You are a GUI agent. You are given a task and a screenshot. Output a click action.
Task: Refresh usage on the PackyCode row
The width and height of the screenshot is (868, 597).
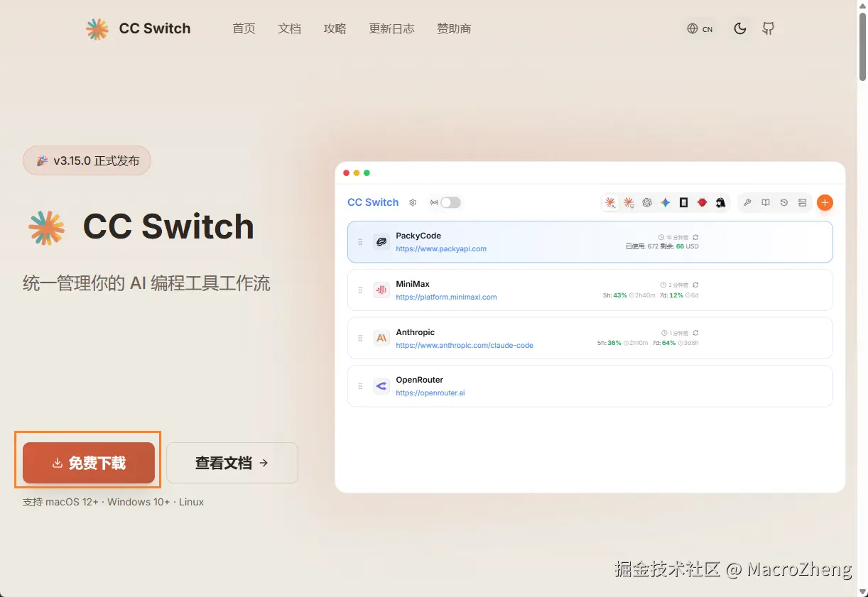pyautogui.click(x=696, y=237)
